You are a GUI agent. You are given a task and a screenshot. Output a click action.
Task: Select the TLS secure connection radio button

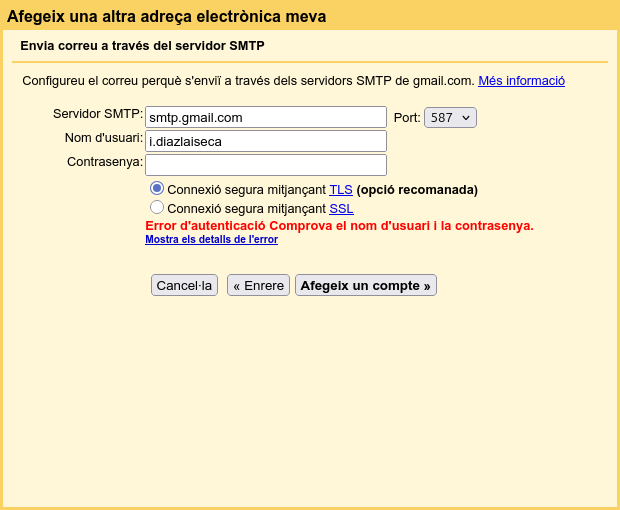[157, 188]
